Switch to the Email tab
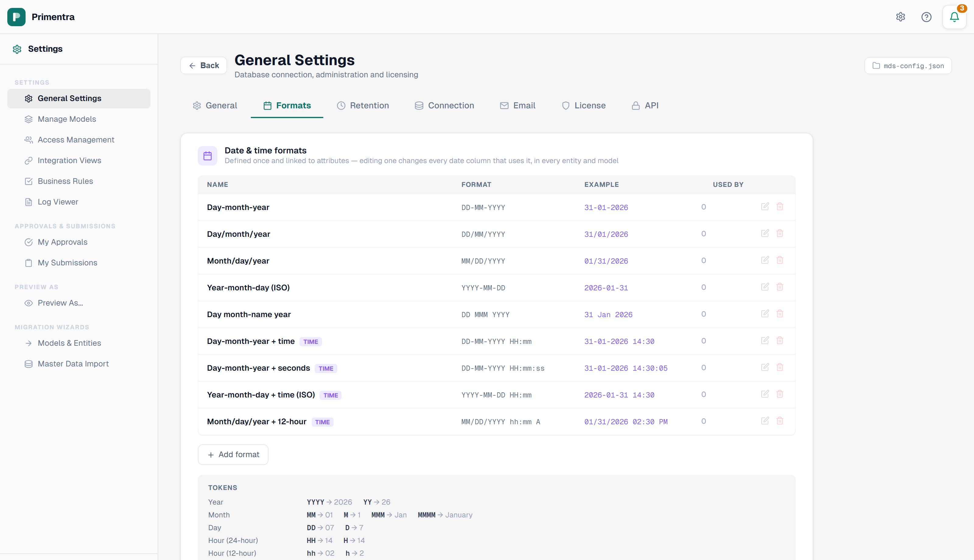This screenshot has height=560, width=974. point(517,106)
